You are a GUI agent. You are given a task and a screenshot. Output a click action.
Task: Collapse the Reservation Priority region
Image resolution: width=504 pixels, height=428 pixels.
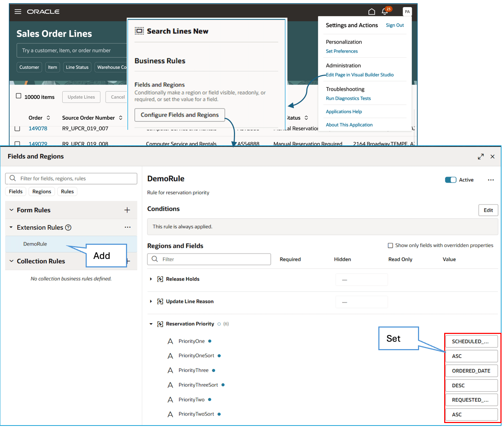(151, 324)
